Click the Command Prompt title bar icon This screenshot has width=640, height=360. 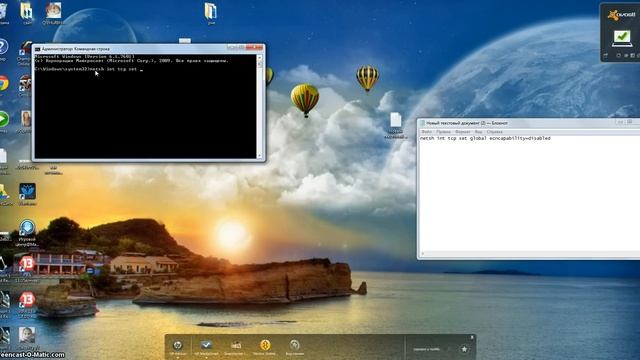point(38,49)
